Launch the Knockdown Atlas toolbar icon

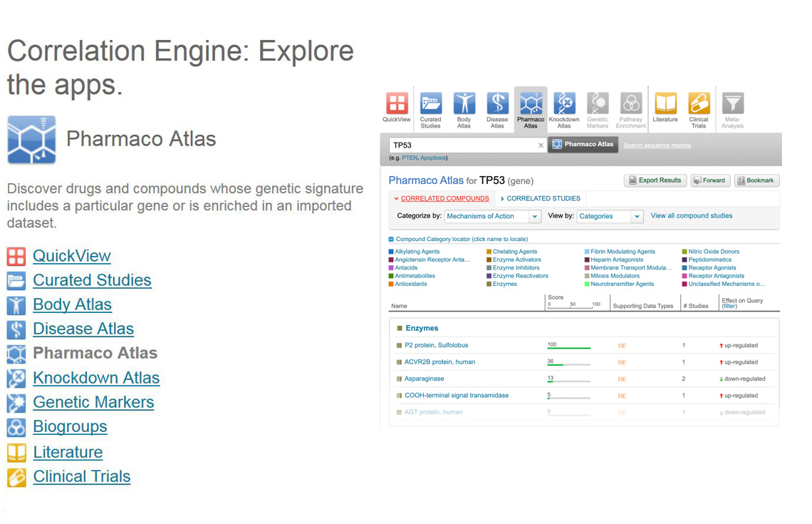(x=564, y=104)
